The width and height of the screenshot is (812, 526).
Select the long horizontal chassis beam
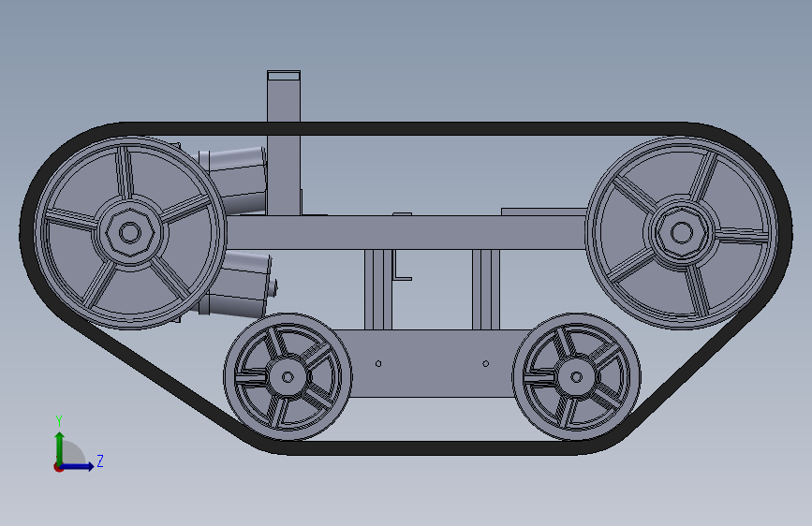(x=406, y=232)
